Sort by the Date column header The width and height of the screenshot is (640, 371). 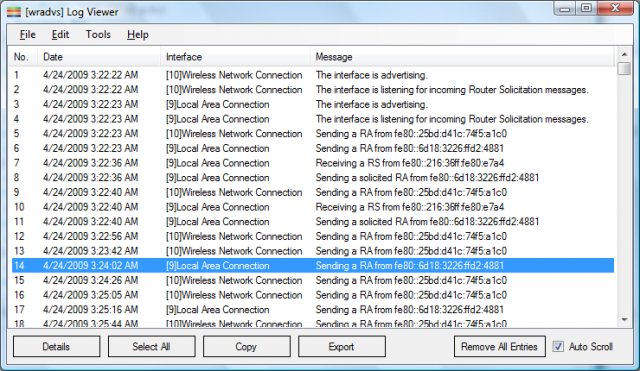pyautogui.click(x=99, y=57)
